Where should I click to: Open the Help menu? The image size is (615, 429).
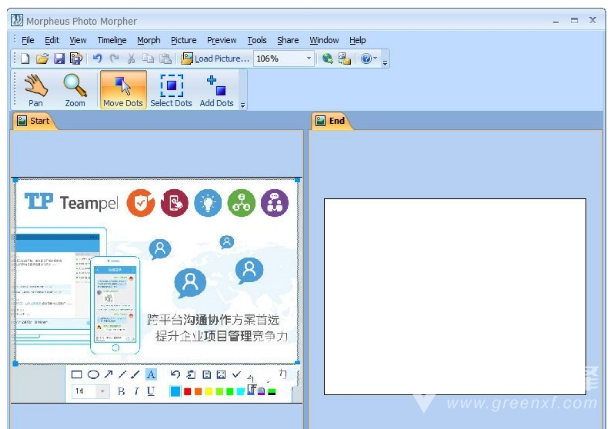[357, 40]
